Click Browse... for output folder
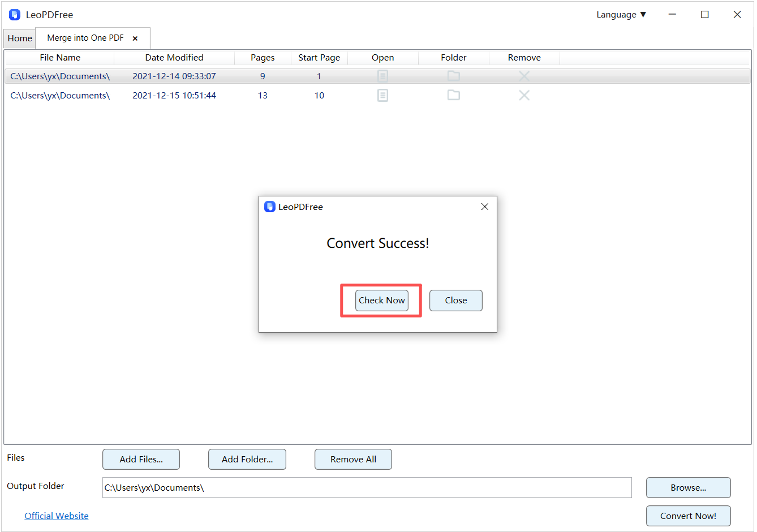This screenshot has height=532, width=757. coord(689,487)
